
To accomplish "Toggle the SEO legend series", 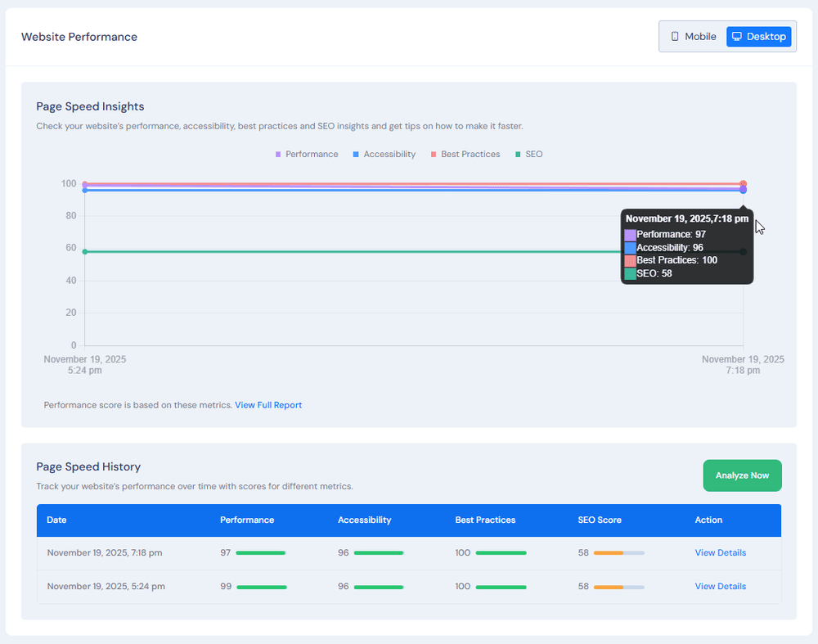I will point(529,154).
